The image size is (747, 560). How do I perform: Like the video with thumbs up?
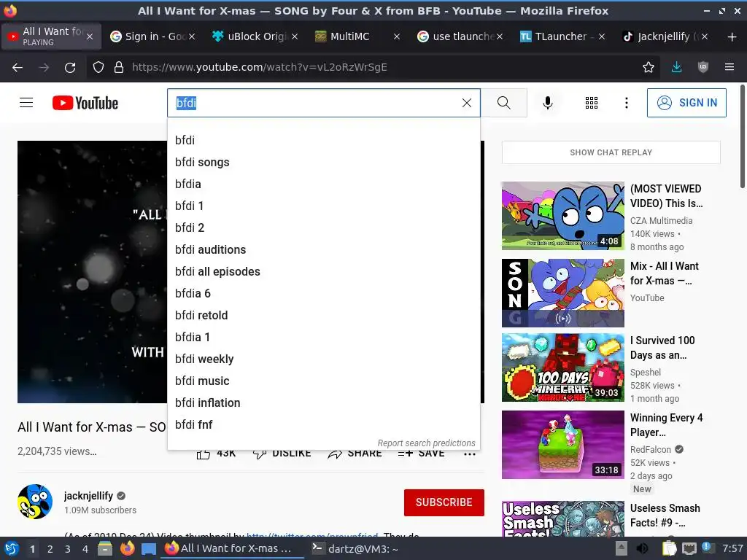tap(204, 454)
